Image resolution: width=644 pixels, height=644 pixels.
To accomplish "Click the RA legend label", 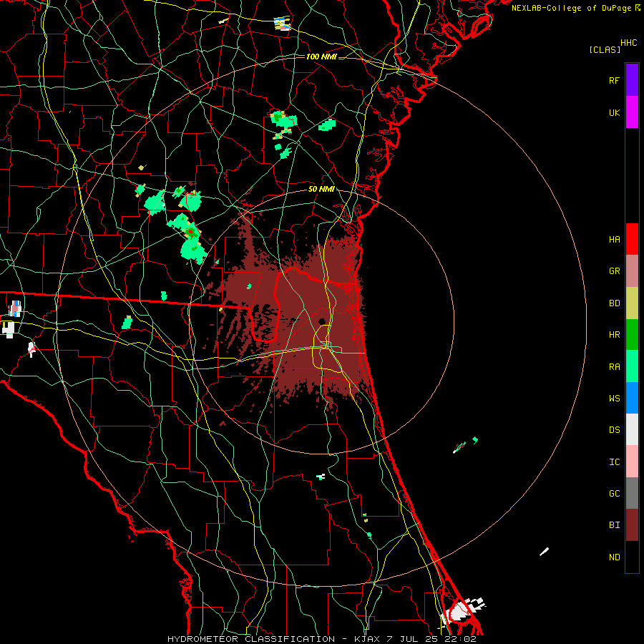I will pos(614,367).
